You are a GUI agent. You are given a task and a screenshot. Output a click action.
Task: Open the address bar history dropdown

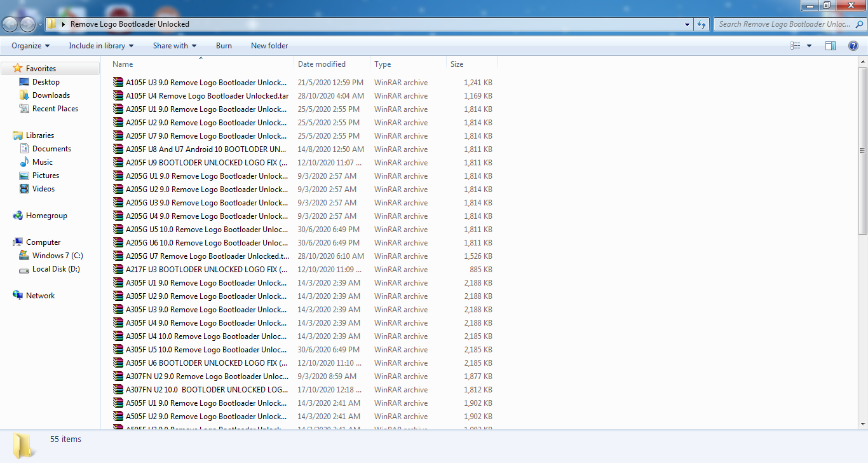[687, 24]
